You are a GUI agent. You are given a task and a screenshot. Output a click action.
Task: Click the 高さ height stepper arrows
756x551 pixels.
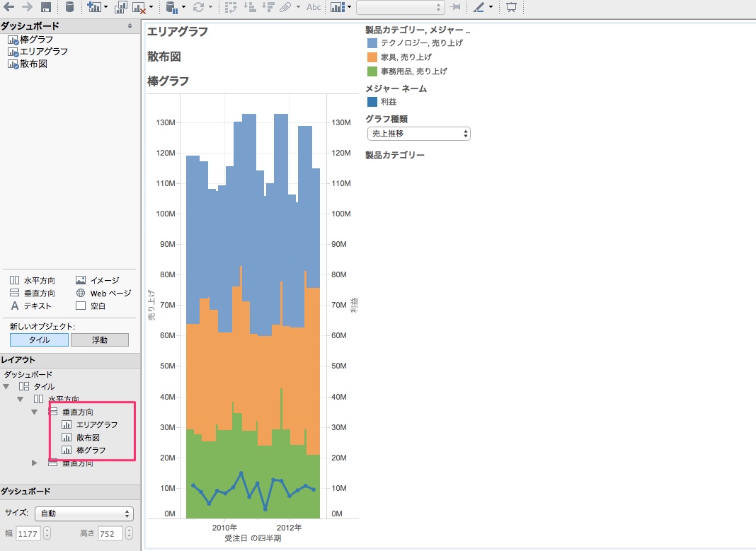pyautogui.click(x=129, y=533)
